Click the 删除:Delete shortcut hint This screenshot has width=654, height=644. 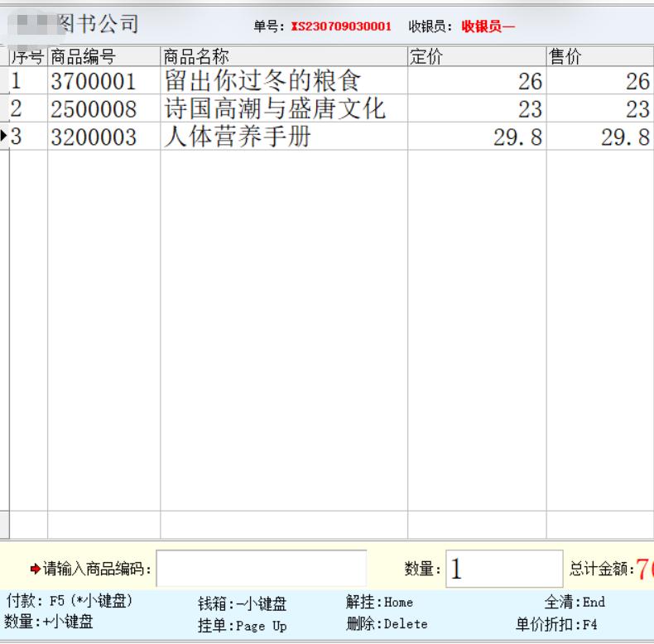pos(387,624)
